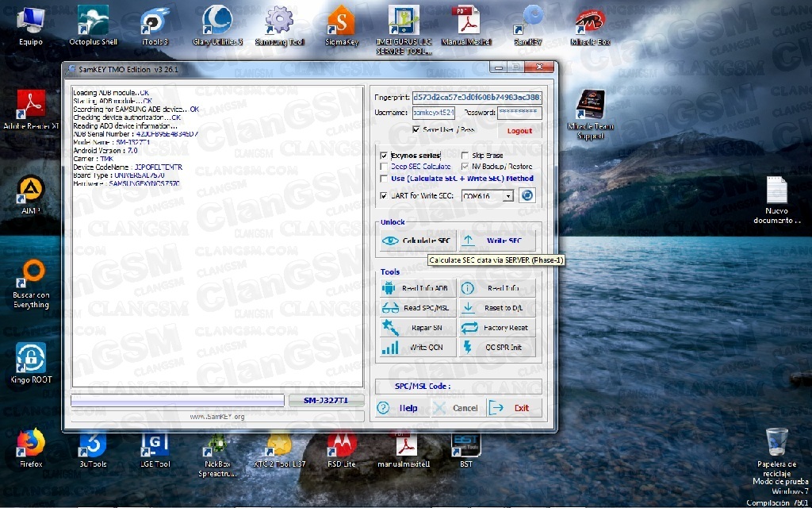
Task: Open manualmexitel1 PDF on desktop
Action: (x=404, y=450)
